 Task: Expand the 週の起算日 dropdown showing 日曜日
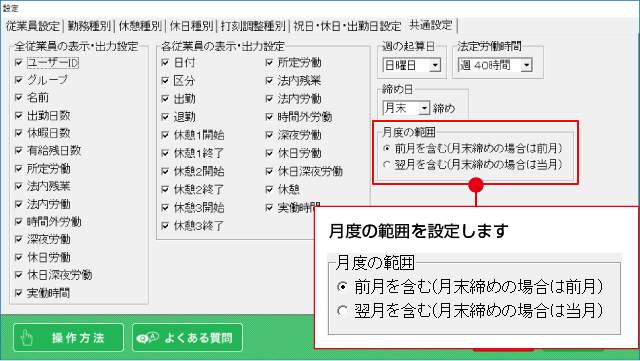tap(412, 65)
